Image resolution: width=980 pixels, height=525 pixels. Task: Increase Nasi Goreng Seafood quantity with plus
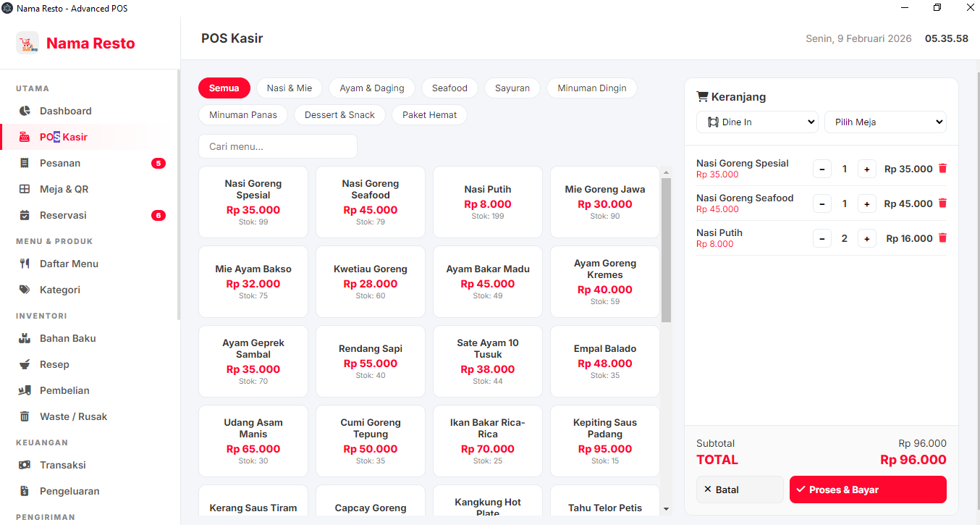pos(866,203)
